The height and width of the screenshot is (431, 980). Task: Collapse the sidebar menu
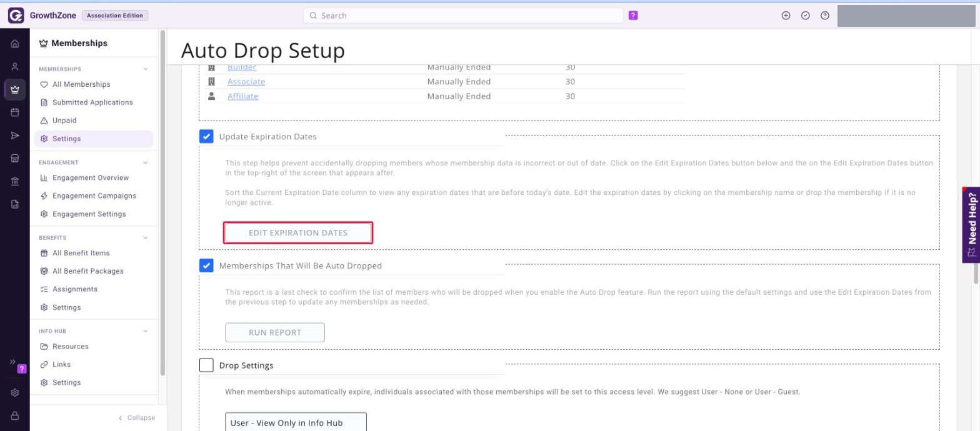(136, 418)
